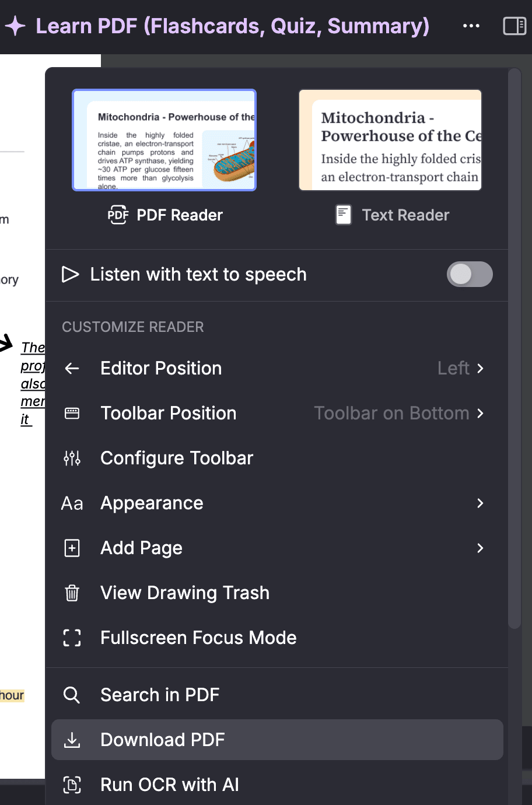
Task: Toggle the sidebar panel icon
Action: coord(514,26)
